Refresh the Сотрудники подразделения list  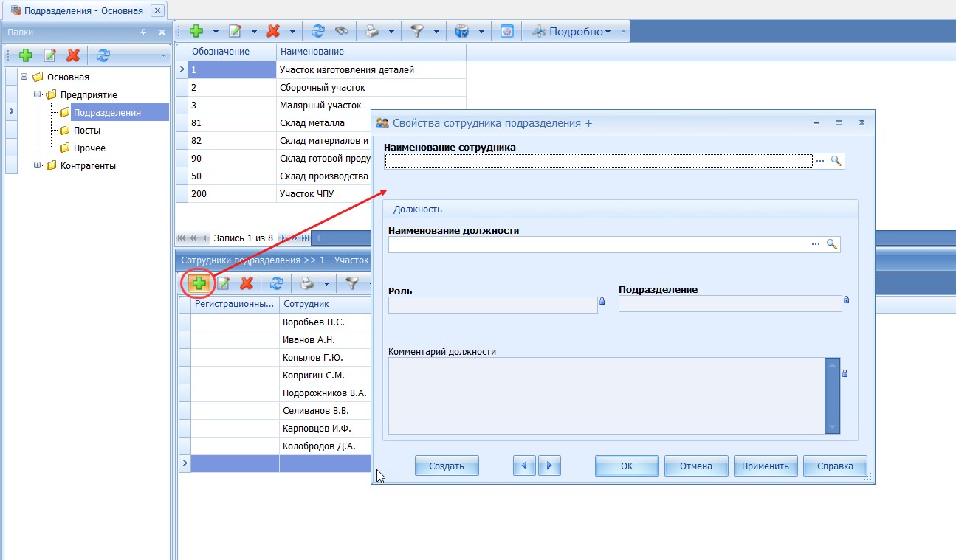[x=277, y=283]
